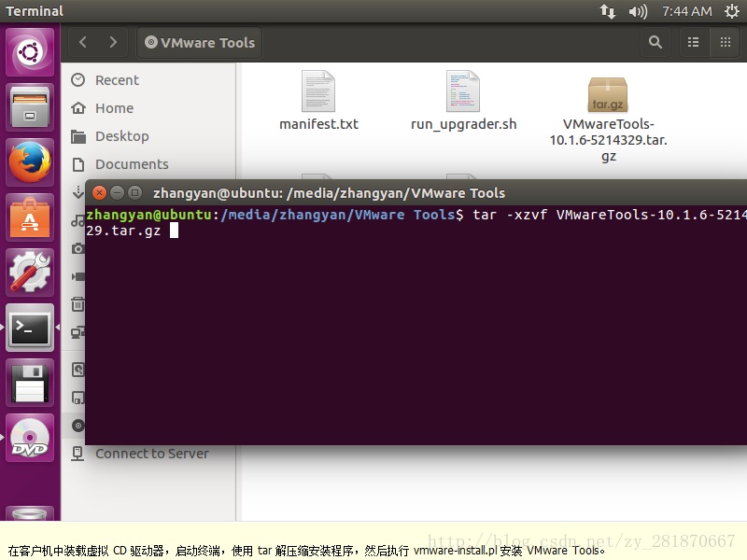The height and width of the screenshot is (560, 747).
Task: Select the manifest.txt file icon
Action: (x=318, y=91)
